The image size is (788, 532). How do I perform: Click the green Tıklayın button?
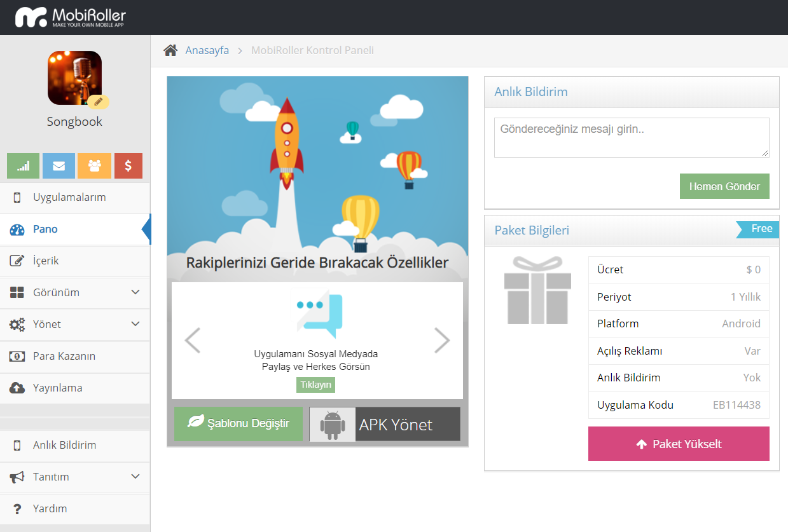tap(315, 385)
